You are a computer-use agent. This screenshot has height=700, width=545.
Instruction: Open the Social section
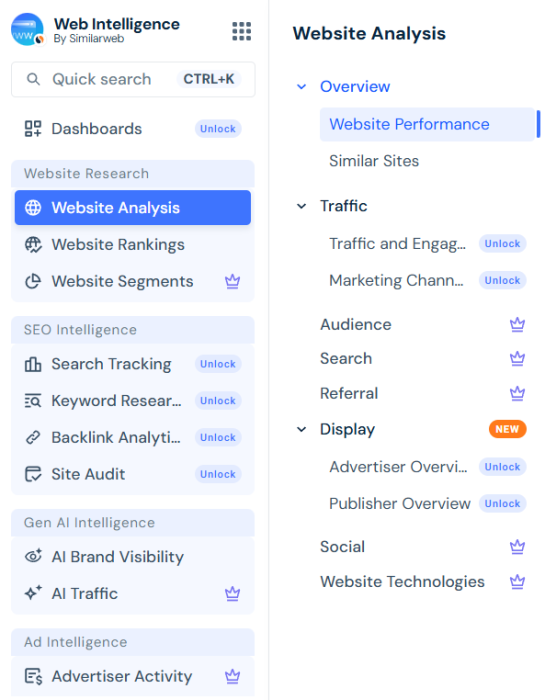coord(342,547)
